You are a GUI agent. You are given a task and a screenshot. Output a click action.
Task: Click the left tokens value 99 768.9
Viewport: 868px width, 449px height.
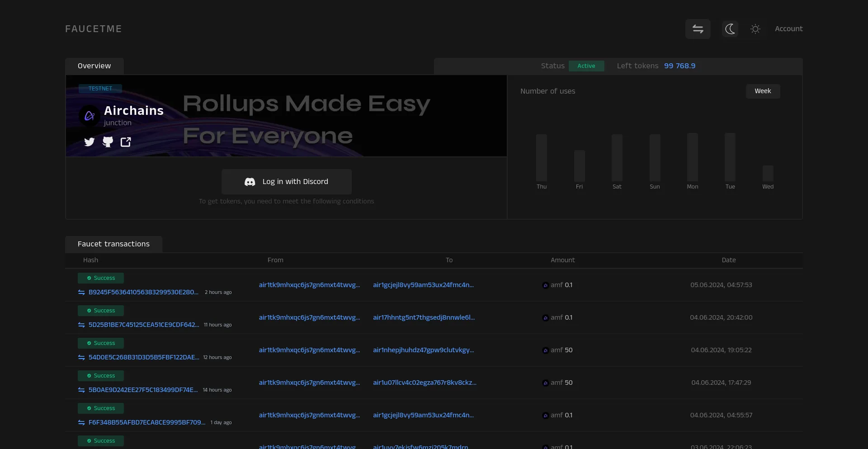click(x=679, y=66)
